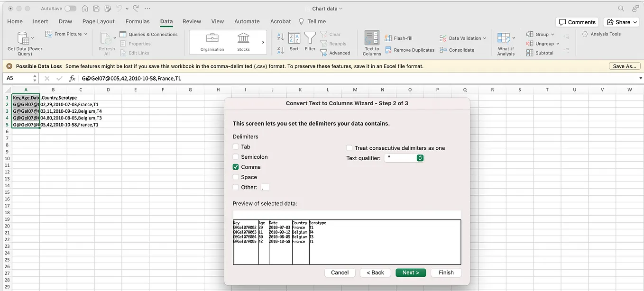Image resolution: width=644 pixels, height=291 pixels.
Task: Toggle the AutoSave switch
Action: [x=70, y=9]
